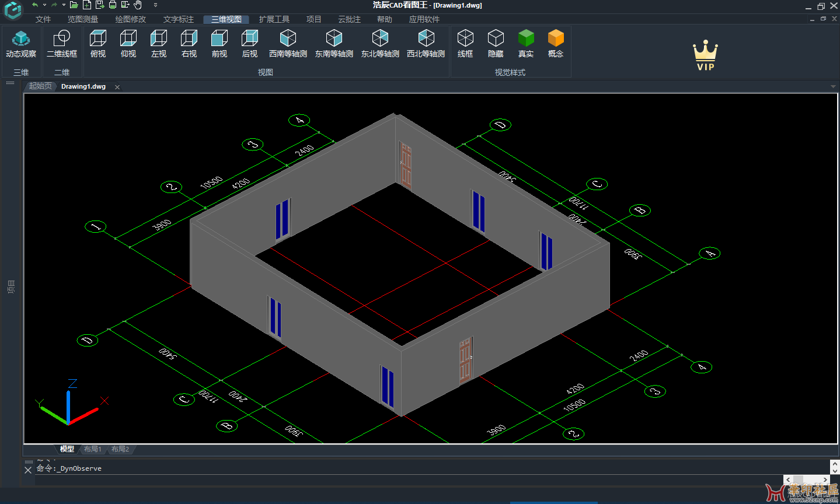Click axis bubble 4 at top
Image resolution: width=840 pixels, height=504 pixels.
point(299,121)
